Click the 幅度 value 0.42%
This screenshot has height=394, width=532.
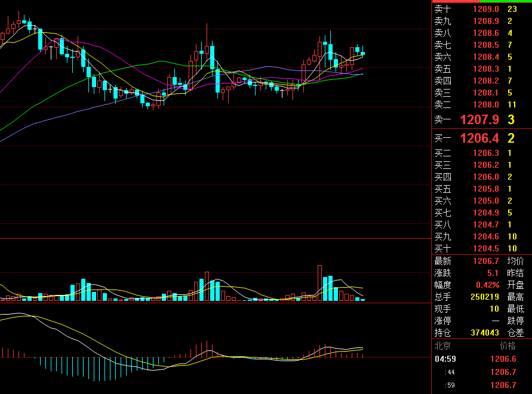[x=487, y=285]
